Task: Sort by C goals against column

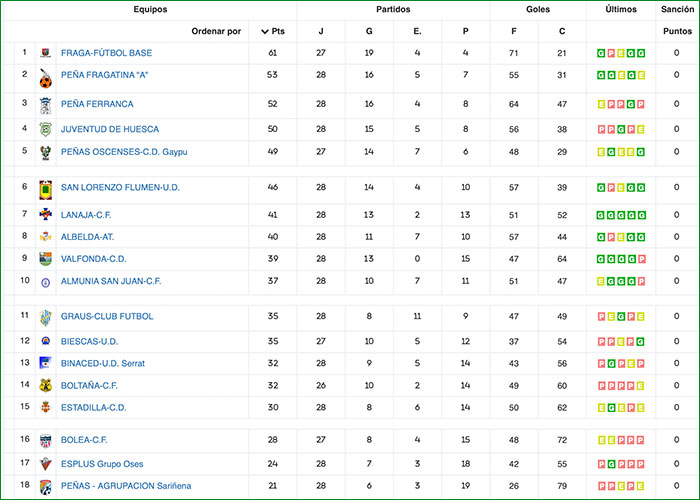Action: [562, 31]
